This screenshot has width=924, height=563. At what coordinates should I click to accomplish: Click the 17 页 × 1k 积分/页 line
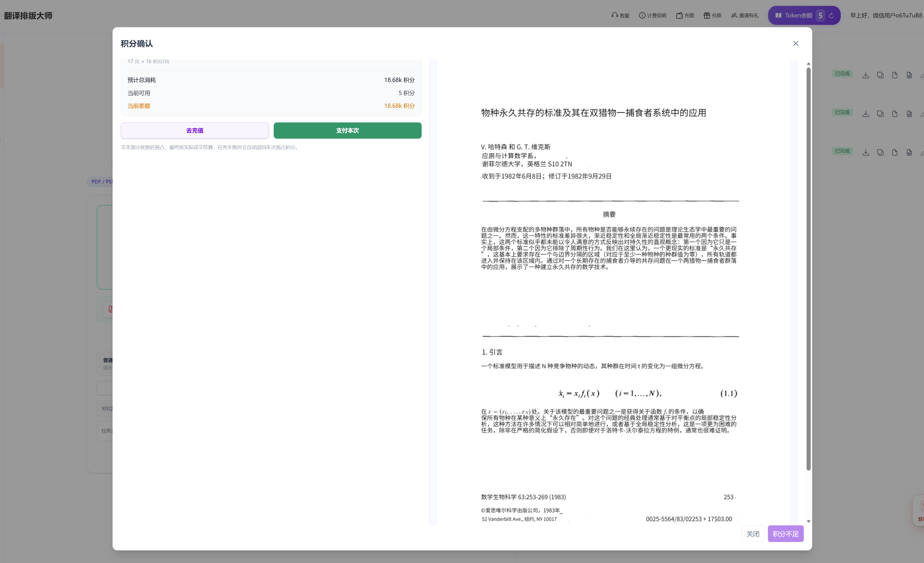point(148,61)
